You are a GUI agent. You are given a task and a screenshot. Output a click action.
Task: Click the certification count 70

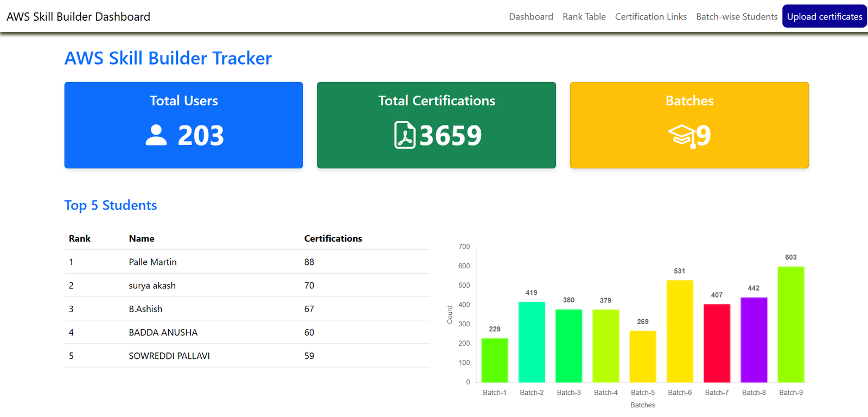tap(309, 286)
